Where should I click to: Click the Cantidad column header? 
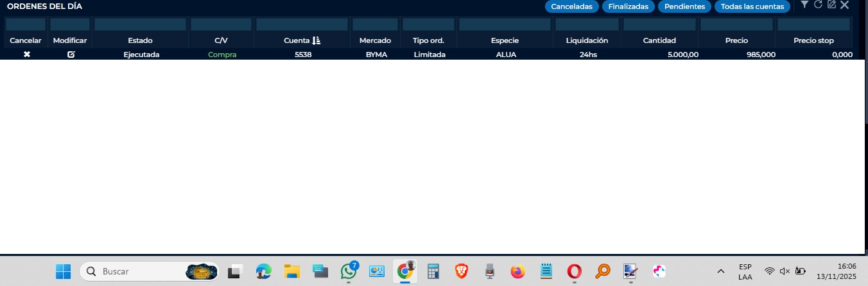659,40
